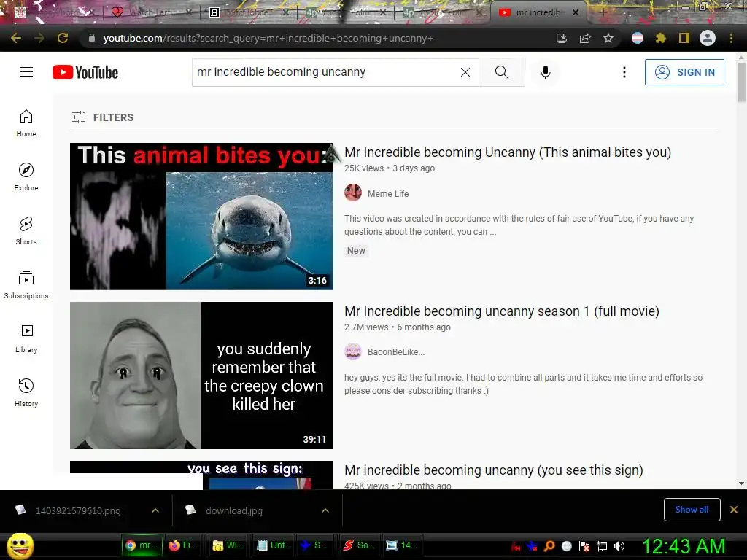Close the downloads bar
The height and width of the screenshot is (560, 747).
tap(734, 510)
